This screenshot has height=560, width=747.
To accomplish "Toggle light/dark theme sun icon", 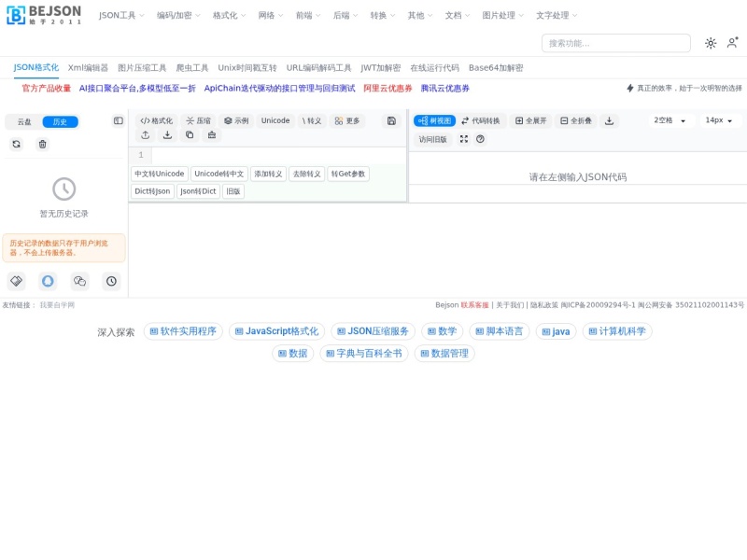I will 711,43.
